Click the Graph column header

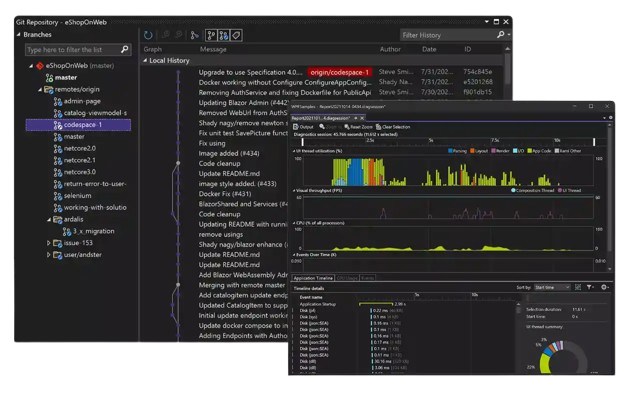[x=153, y=49]
